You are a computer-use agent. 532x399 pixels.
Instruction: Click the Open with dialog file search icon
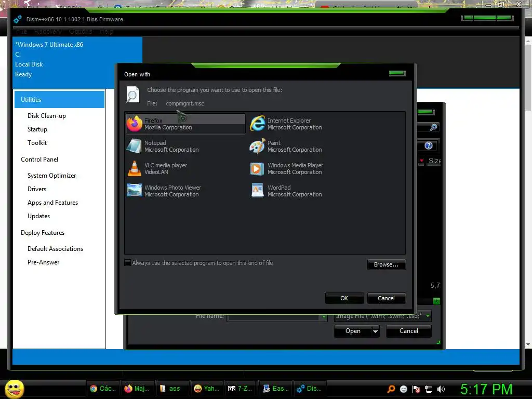tap(132, 95)
